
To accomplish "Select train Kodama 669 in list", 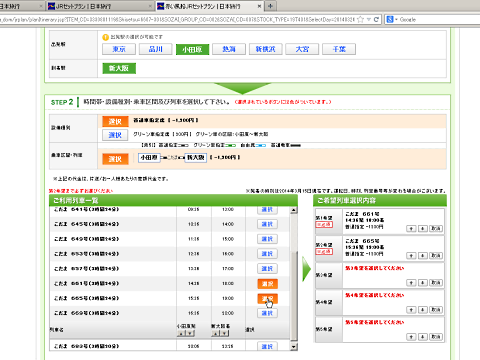I will [x=267, y=313].
